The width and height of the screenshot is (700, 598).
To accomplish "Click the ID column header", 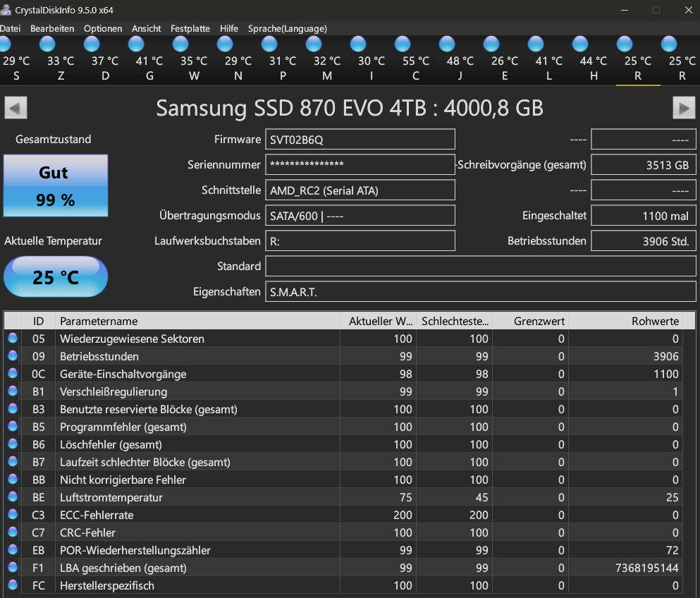I will click(x=38, y=321).
